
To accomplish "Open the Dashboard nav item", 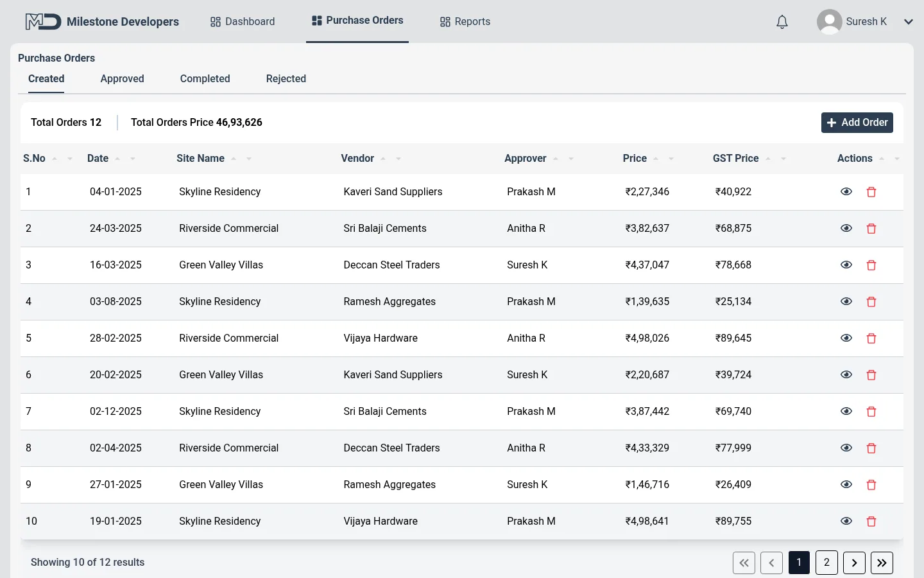I will tap(243, 22).
